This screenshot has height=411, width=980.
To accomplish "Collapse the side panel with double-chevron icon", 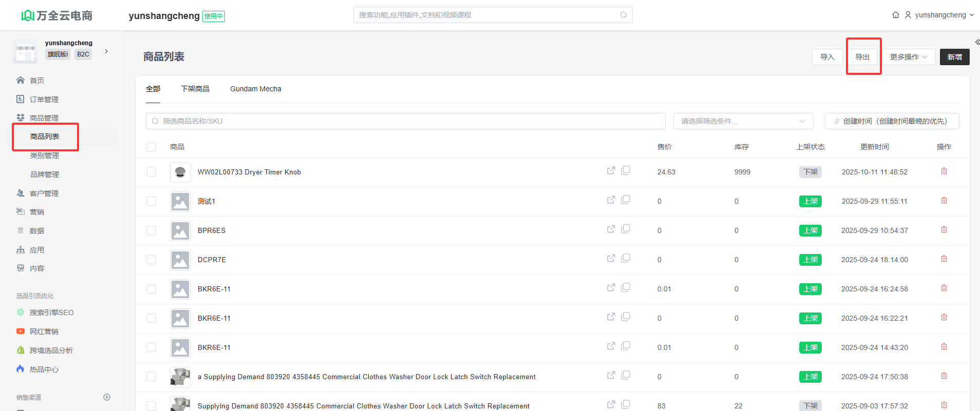I will pos(976,42).
